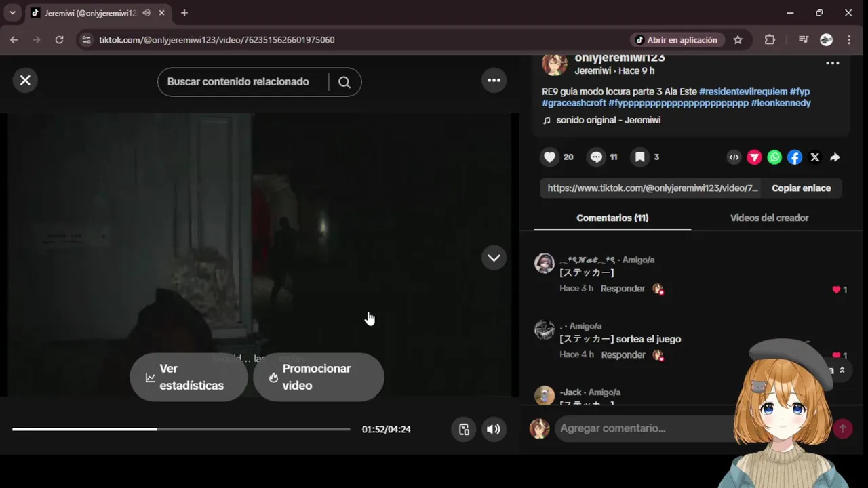The width and height of the screenshot is (868, 488).
Task: Switch to Comentarios (11) tab
Action: coord(612,218)
